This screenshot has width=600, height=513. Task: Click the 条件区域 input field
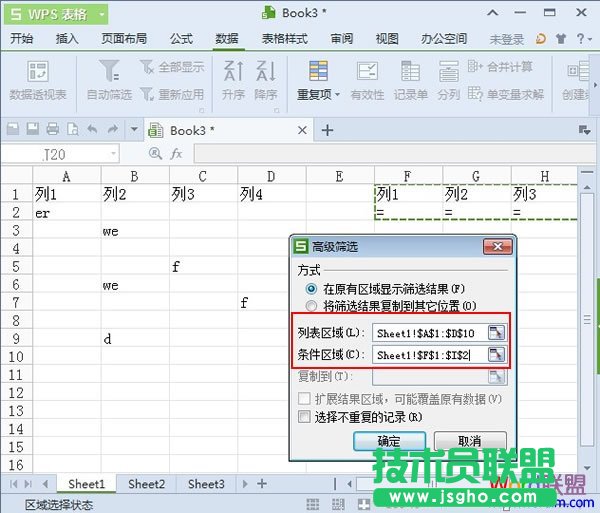430,354
